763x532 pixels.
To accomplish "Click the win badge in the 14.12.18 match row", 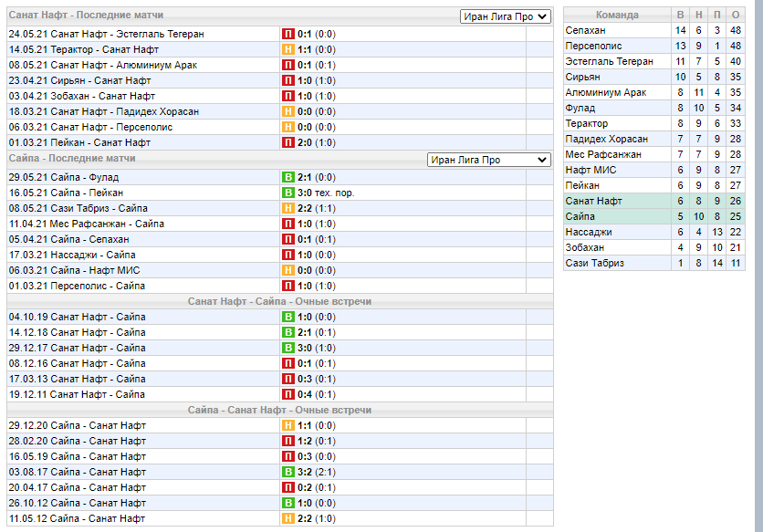I will click(288, 332).
